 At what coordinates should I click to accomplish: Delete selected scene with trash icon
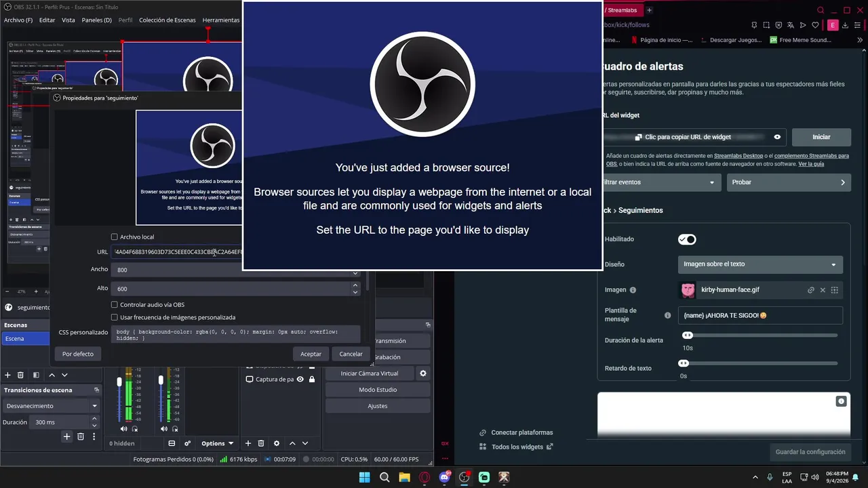20,375
